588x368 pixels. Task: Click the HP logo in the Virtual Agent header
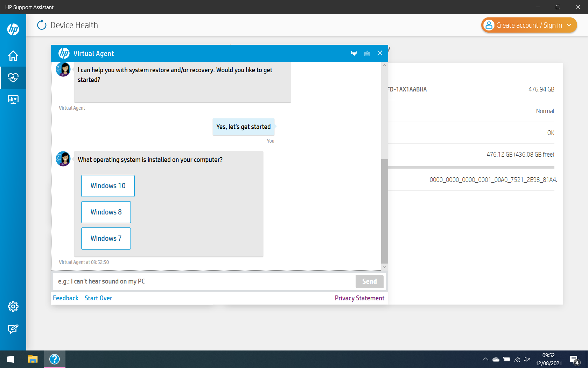[64, 53]
